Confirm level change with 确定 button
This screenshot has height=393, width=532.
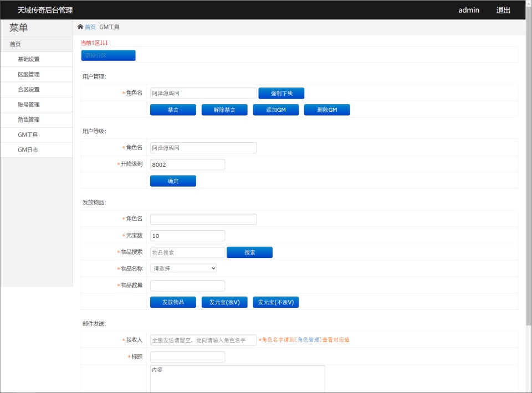coord(173,181)
